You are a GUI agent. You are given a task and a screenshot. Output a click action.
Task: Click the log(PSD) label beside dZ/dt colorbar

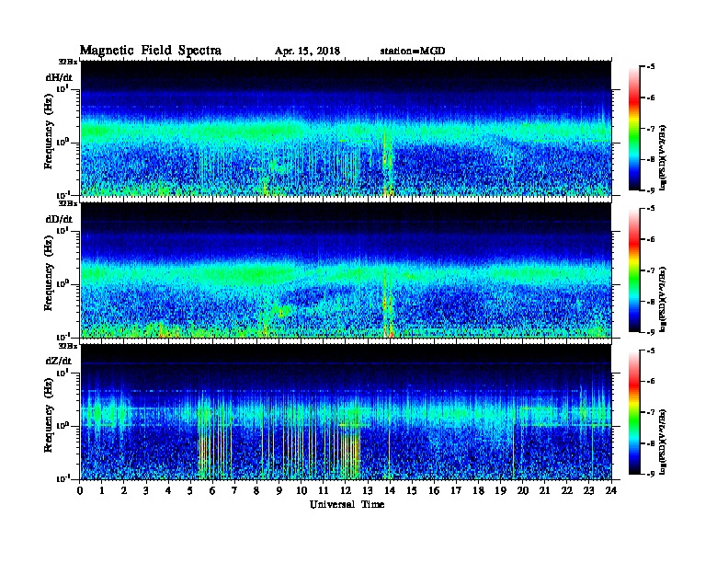tap(663, 442)
